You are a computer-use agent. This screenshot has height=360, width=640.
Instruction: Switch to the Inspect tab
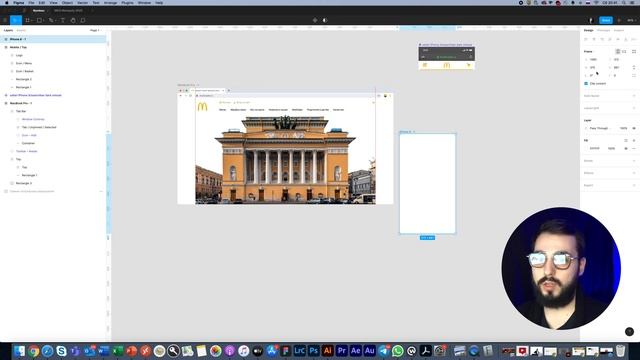(x=619, y=30)
